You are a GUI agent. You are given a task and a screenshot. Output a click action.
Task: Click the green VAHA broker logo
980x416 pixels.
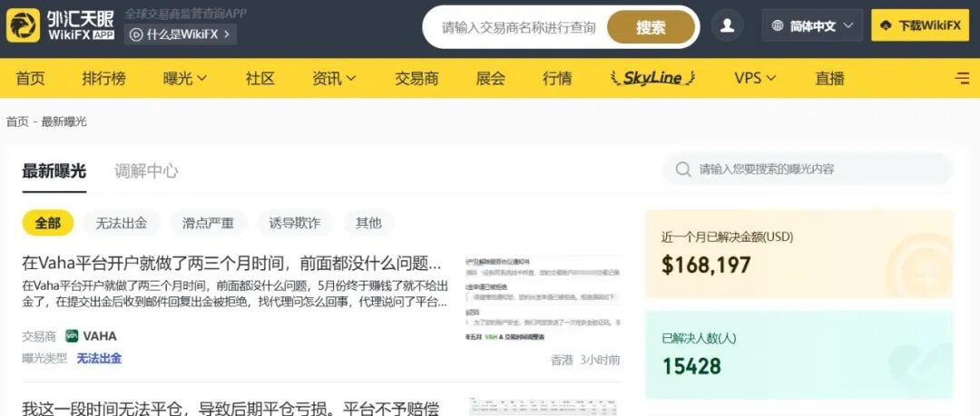[72, 336]
